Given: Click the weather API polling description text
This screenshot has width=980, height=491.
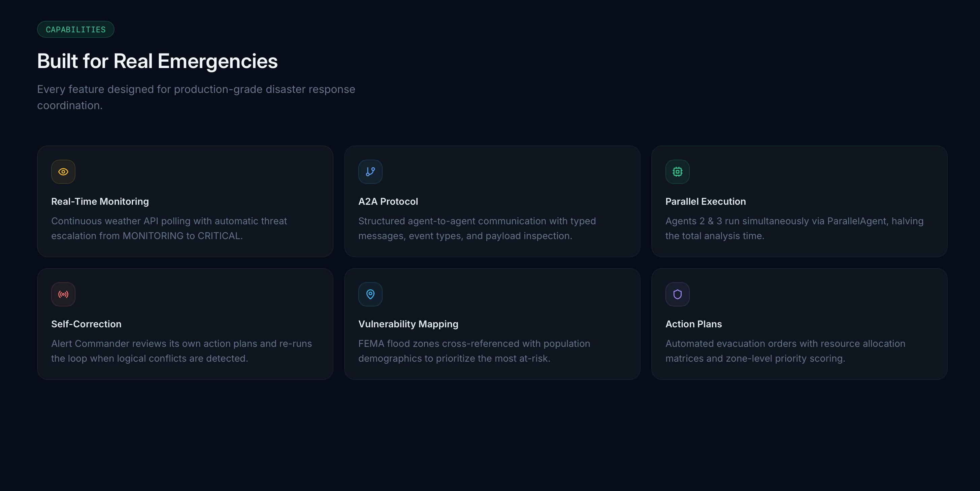Looking at the screenshot, I should point(169,228).
